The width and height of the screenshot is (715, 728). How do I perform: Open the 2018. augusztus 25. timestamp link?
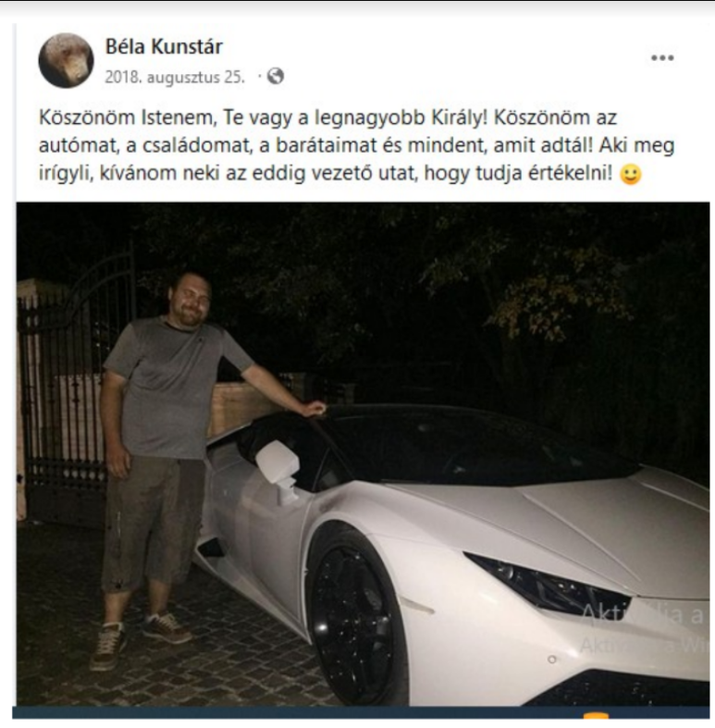click(x=175, y=77)
